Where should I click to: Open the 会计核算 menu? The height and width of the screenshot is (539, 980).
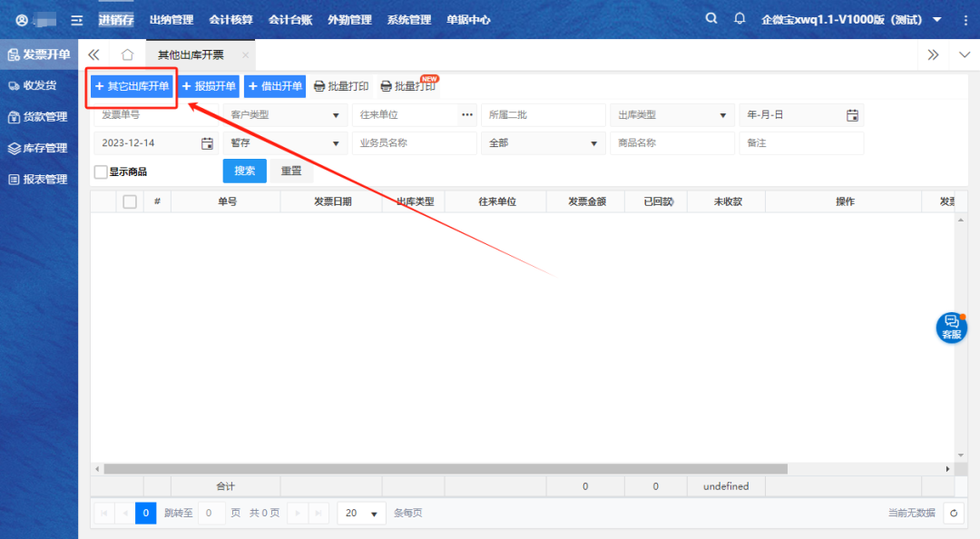pyautogui.click(x=231, y=20)
